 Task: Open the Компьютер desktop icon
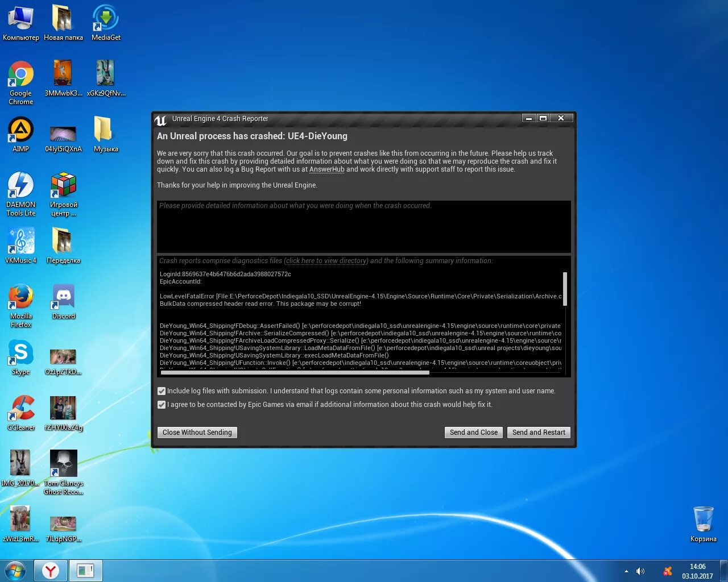[21, 23]
